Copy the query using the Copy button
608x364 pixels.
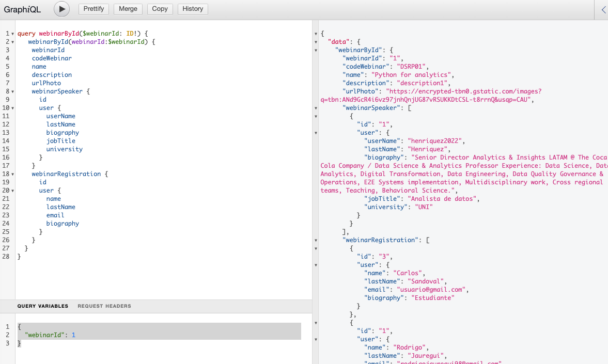coord(160,9)
